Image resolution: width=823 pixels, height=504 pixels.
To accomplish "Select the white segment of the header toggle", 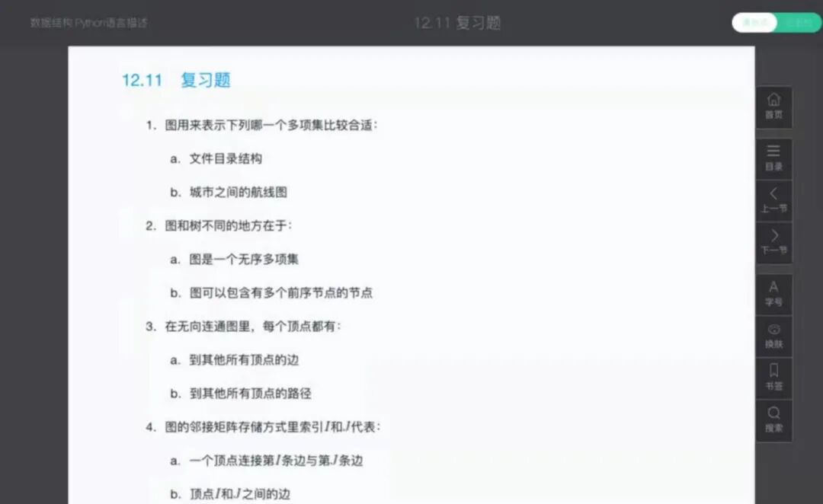I will click(x=754, y=23).
